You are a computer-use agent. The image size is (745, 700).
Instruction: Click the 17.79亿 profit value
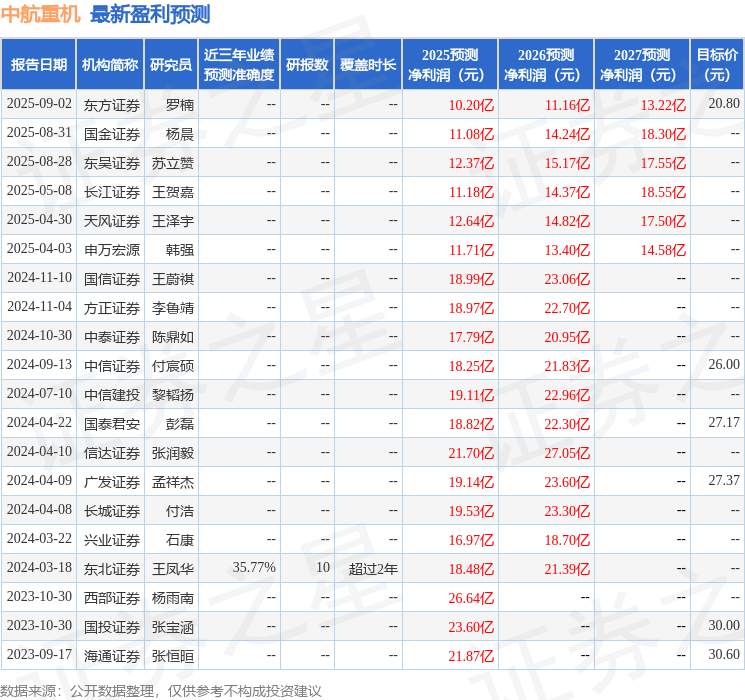[471, 337]
